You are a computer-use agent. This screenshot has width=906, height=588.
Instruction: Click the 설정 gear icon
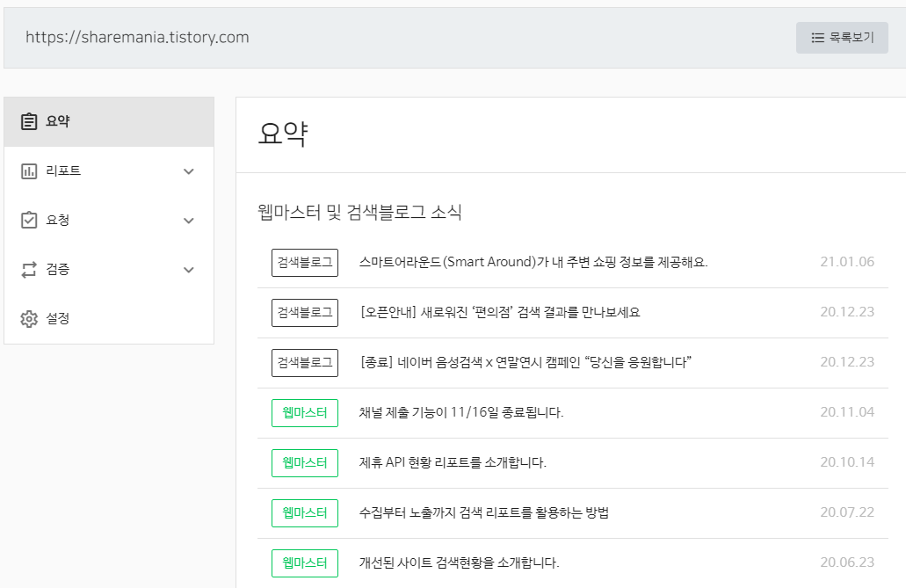pos(29,318)
